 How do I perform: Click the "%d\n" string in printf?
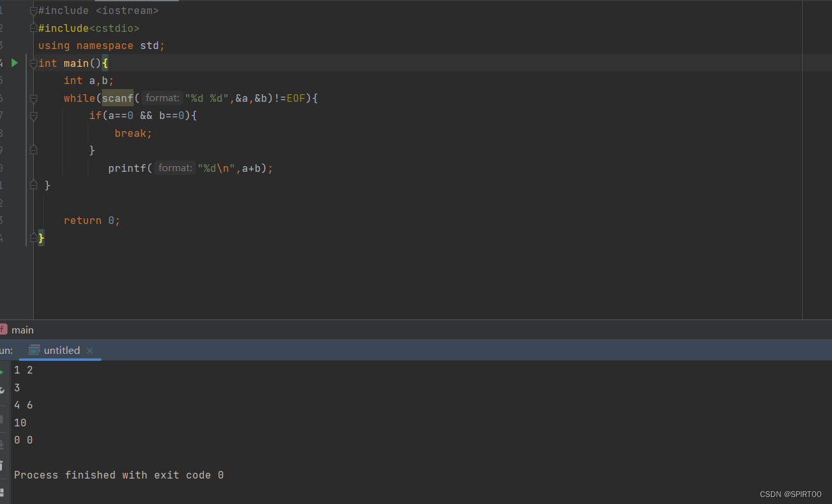[x=216, y=168]
